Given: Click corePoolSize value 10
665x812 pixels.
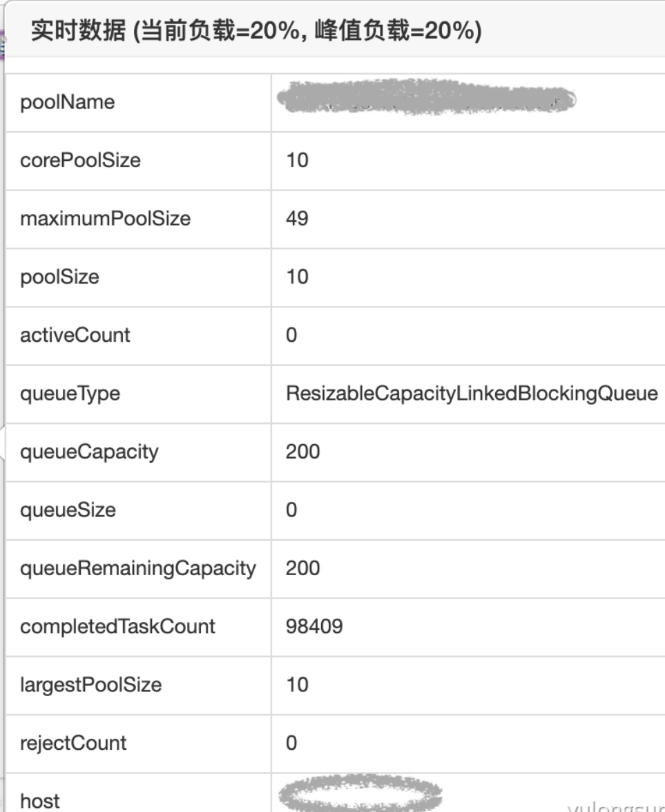Looking at the screenshot, I should coord(297,160).
